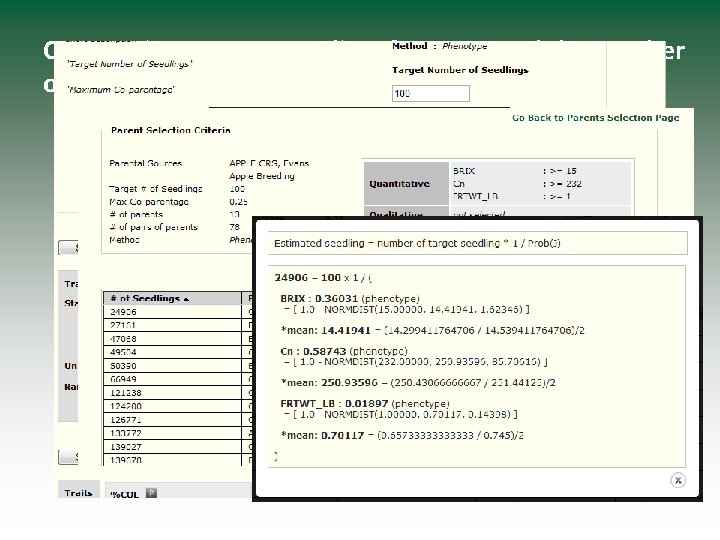
Task: Click the FRTWT_LB row in Quantitative criteria
Action: [512, 197]
